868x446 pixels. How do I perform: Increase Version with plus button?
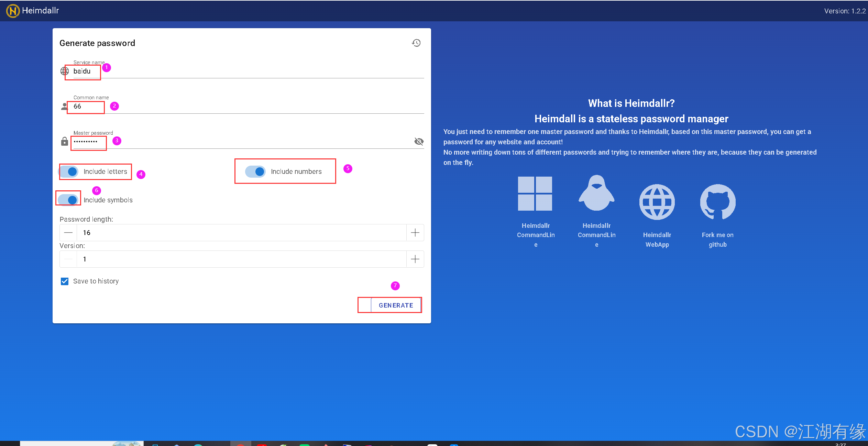coord(415,259)
